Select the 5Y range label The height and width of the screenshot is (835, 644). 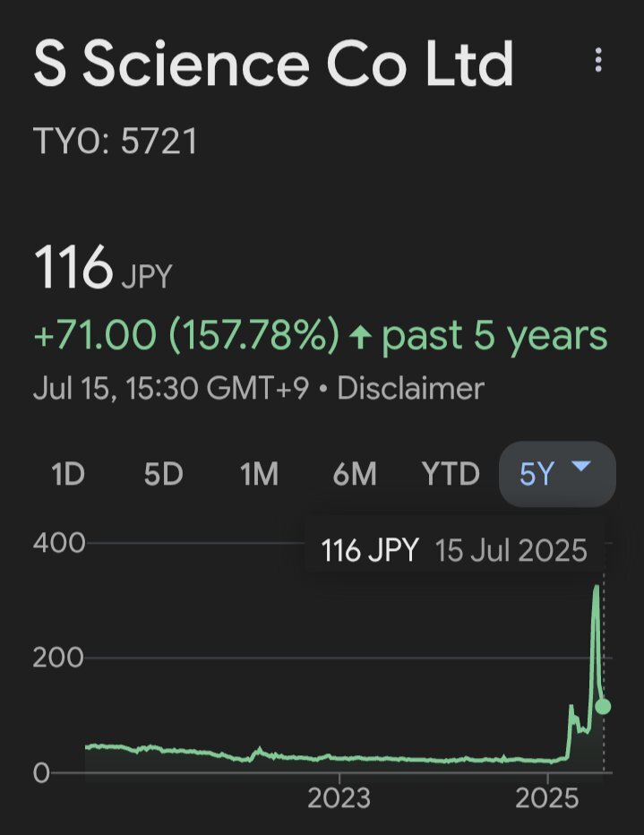click(x=537, y=473)
